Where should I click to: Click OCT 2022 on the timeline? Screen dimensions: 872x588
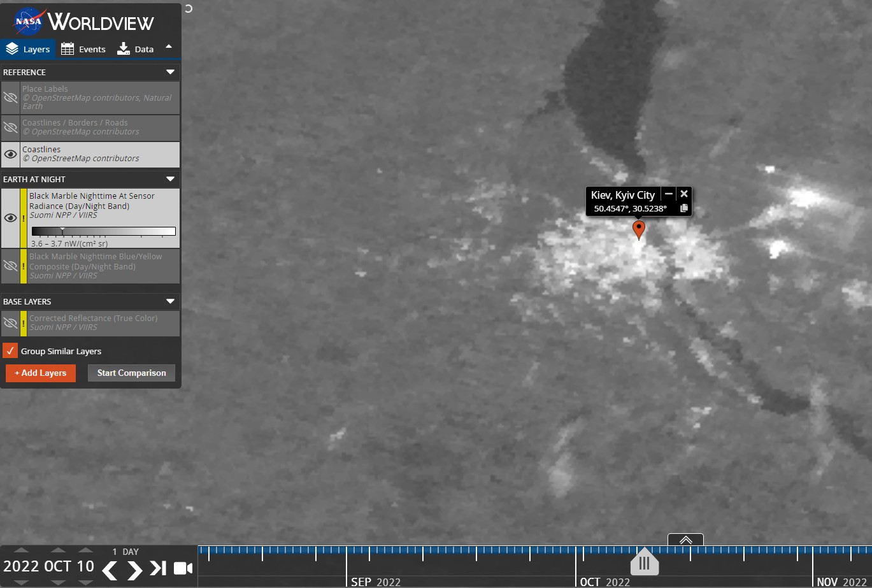pos(604,582)
